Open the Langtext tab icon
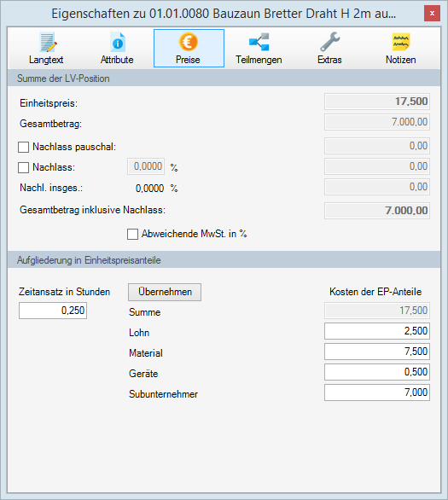The width and height of the screenshot is (448, 500). coord(48,42)
